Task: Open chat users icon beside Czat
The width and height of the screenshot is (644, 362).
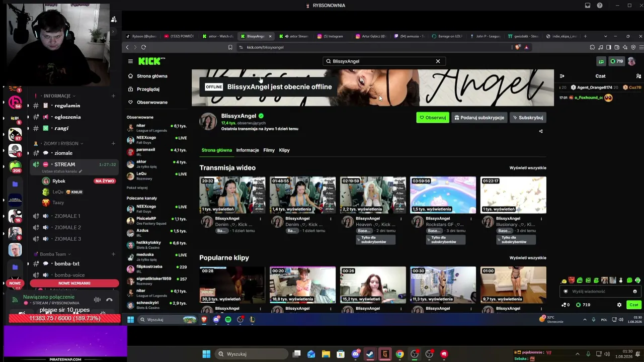Action: coord(638,76)
